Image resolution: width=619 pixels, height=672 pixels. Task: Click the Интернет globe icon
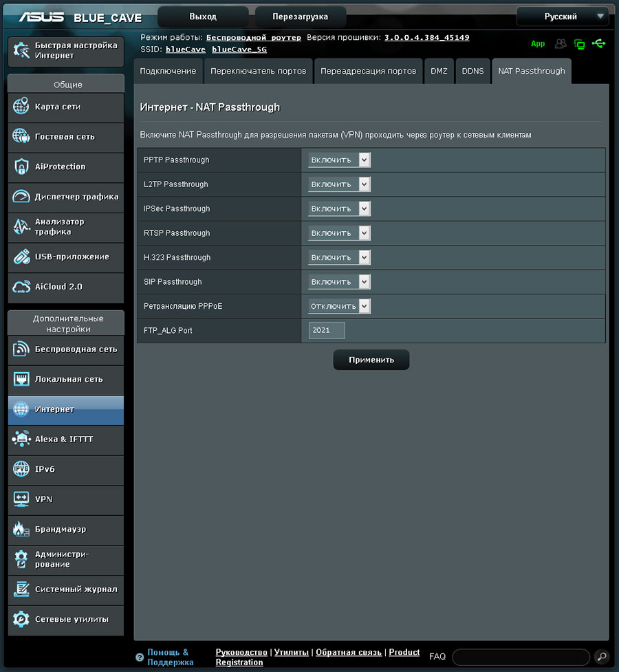click(x=21, y=409)
